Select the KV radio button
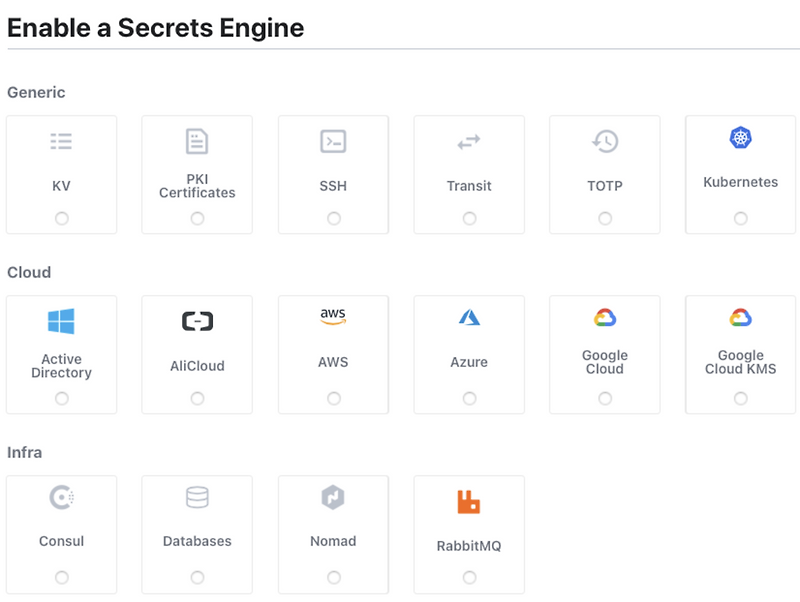800x602 pixels. pos(62,218)
